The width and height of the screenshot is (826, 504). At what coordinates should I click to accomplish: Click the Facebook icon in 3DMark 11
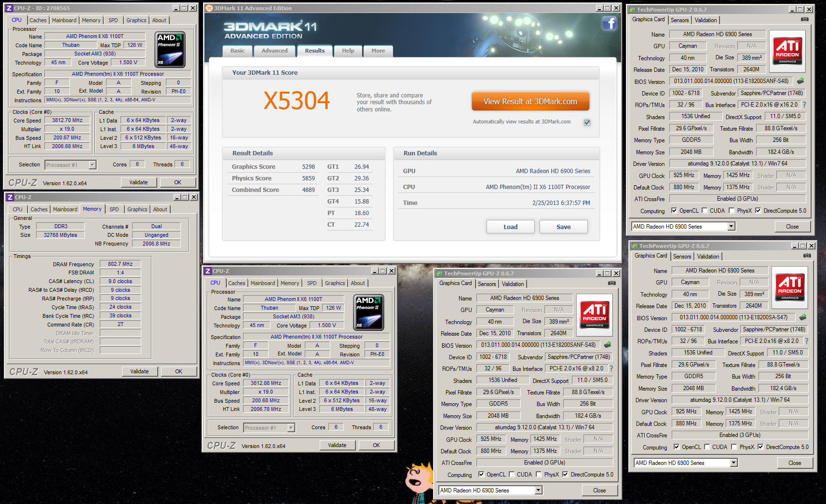(x=609, y=23)
